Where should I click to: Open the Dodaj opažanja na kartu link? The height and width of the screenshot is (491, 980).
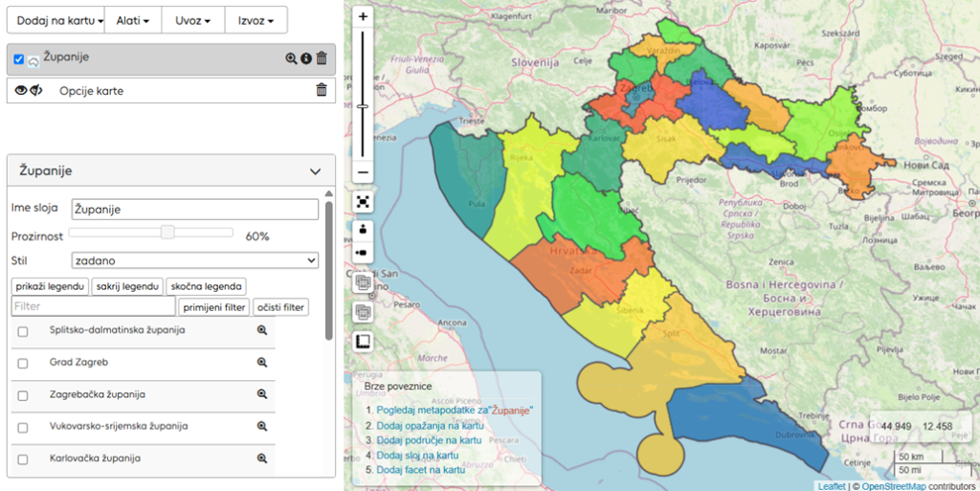click(430, 426)
